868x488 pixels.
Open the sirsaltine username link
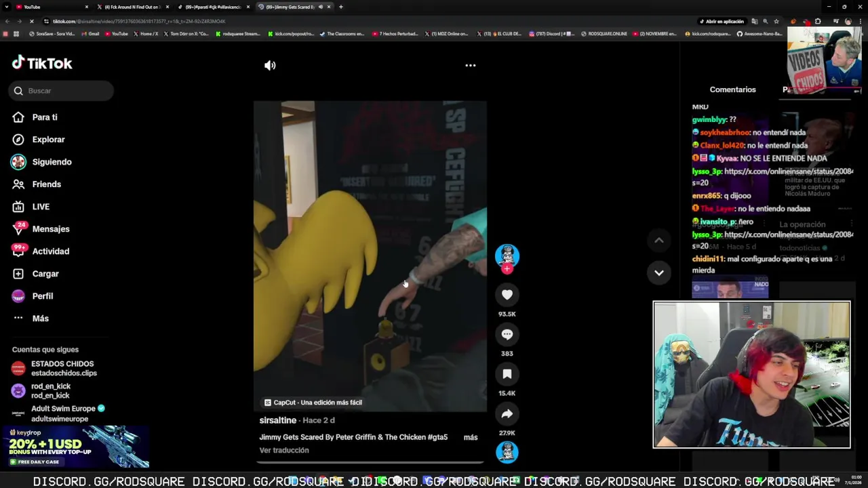[278, 420]
